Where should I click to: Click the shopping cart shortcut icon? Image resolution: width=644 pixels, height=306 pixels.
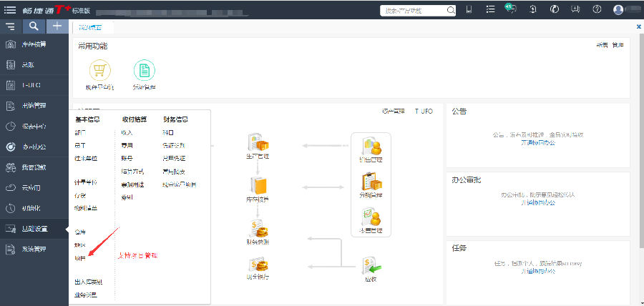pos(99,71)
